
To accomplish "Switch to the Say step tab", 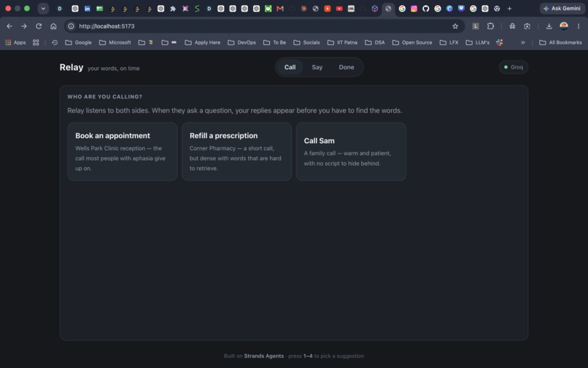I will [x=317, y=67].
